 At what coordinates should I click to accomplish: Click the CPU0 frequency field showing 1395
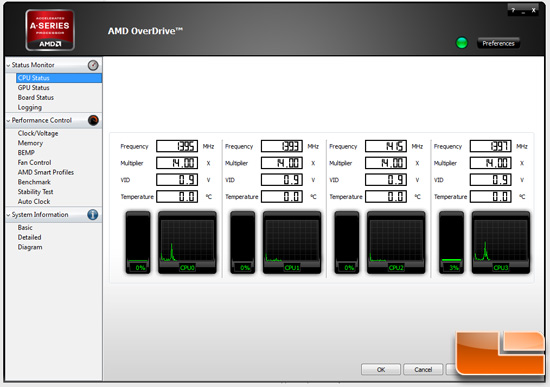coord(177,146)
